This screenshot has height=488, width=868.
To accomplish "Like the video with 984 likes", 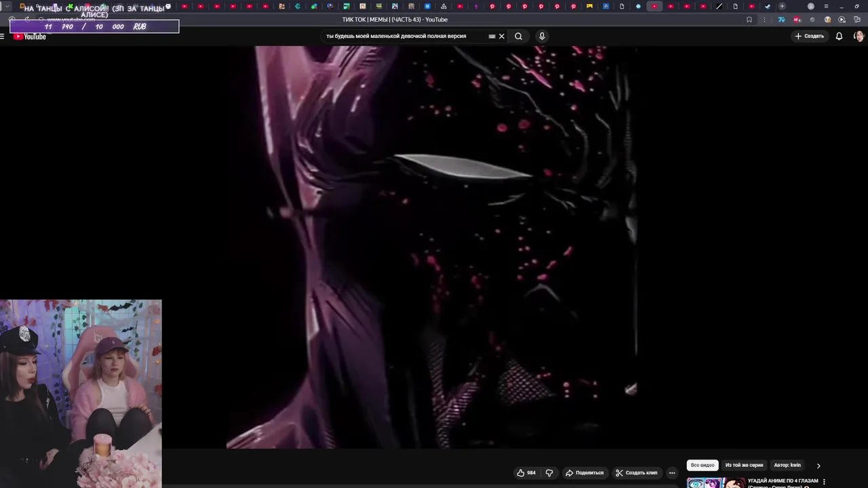I will [526, 472].
